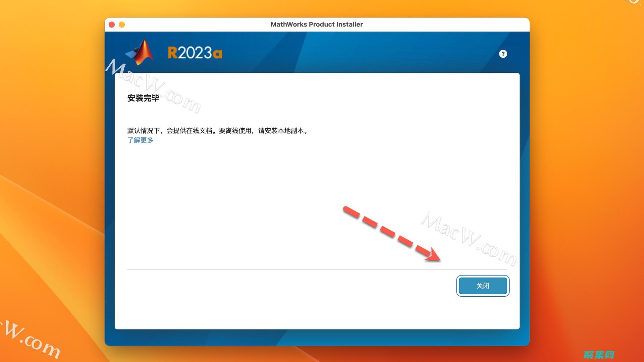Click the MathWorks Product Installer title bar

pyautogui.click(x=317, y=24)
